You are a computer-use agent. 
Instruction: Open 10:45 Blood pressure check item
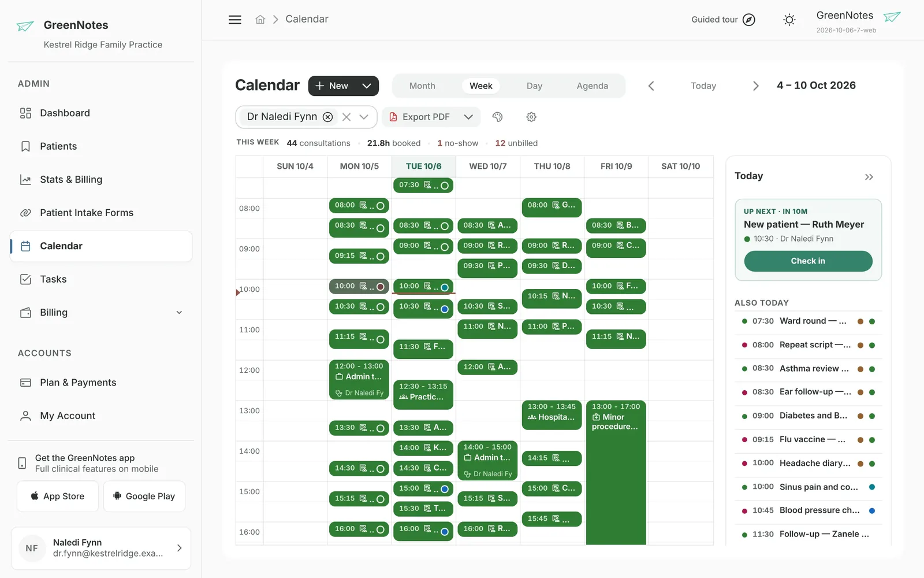coord(808,511)
